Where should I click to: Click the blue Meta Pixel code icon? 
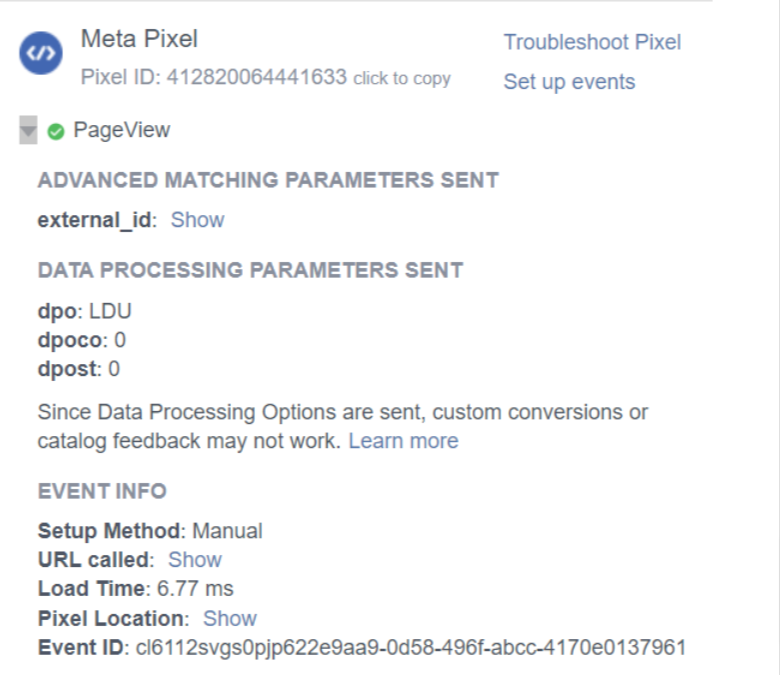click(x=41, y=53)
